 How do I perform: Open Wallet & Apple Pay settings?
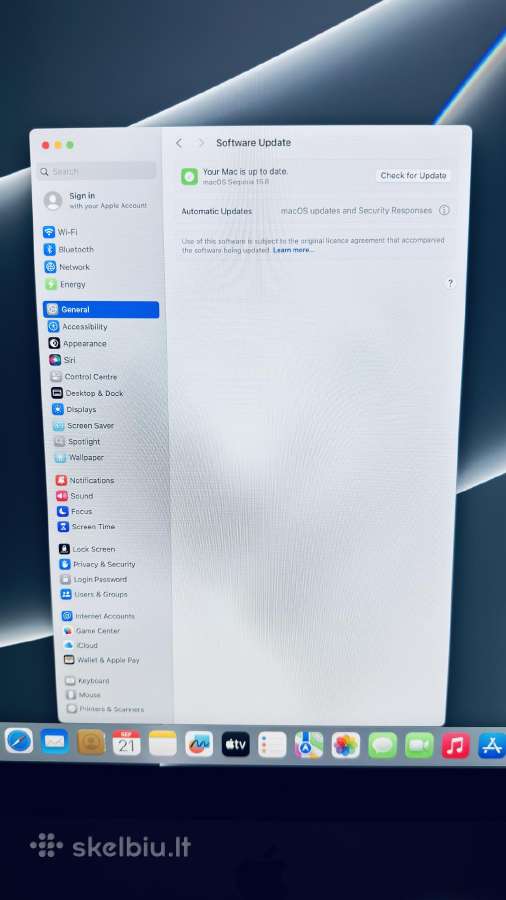(x=102, y=660)
